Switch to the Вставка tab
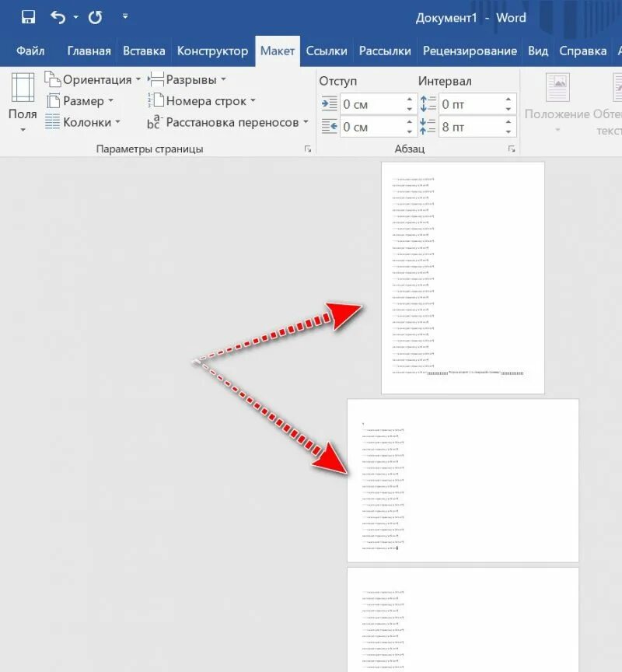 point(144,51)
